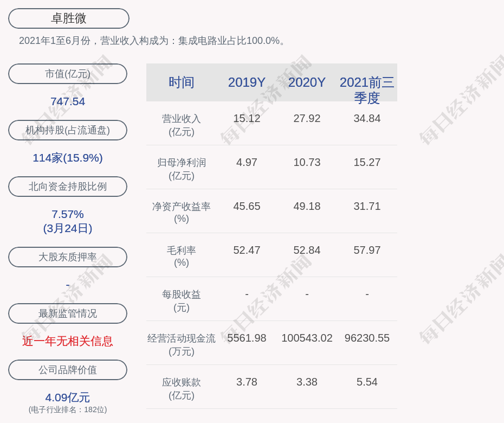Select net profit value 15.27

(x=367, y=163)
